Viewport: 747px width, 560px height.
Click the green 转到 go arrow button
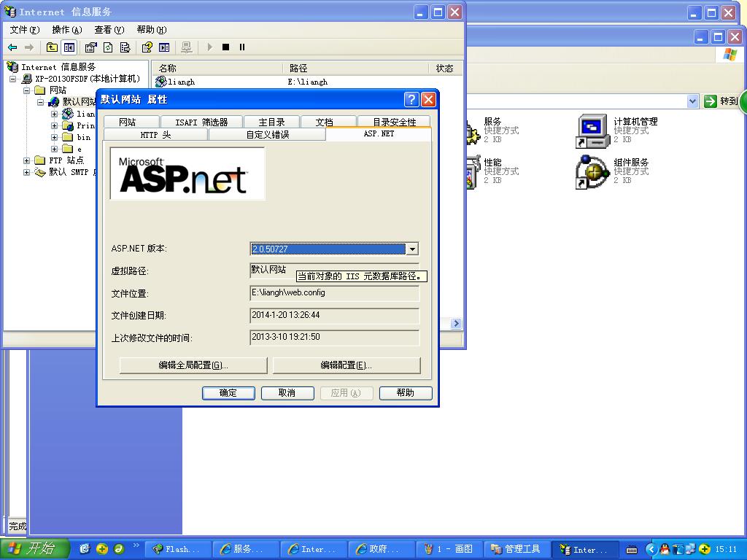pos(711,101)
